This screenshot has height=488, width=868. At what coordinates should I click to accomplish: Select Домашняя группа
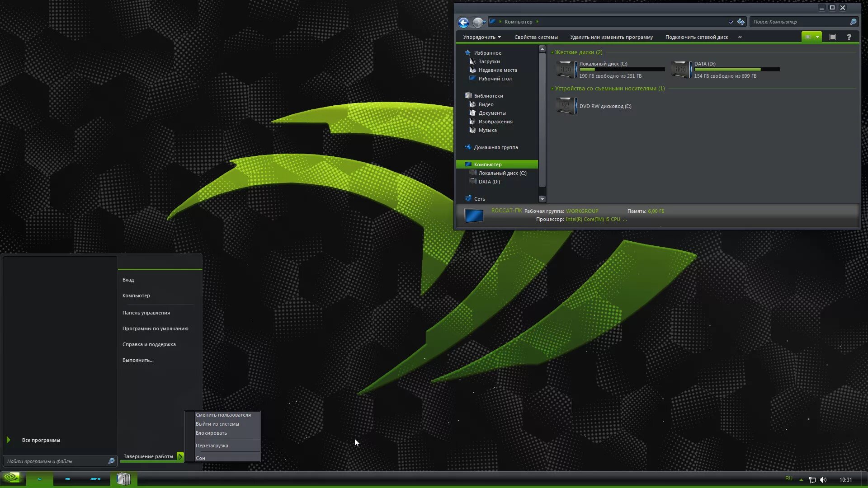pyautogui.click(x=495, y=147)
